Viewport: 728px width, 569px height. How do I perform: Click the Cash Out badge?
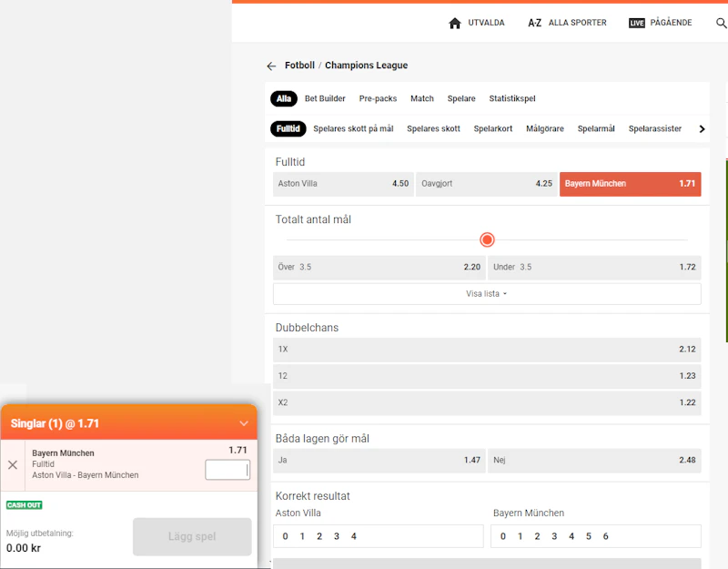[25, 504]
